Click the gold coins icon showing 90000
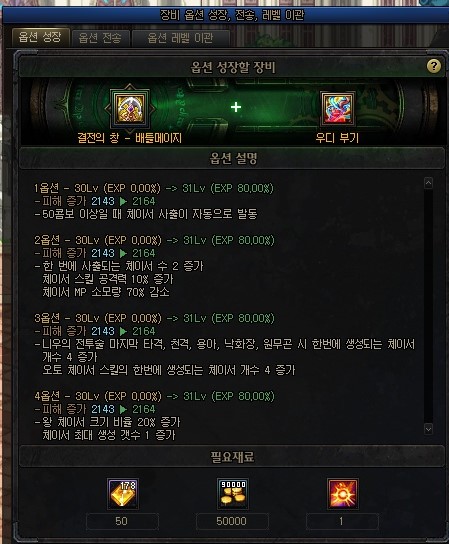 point(232,493)
